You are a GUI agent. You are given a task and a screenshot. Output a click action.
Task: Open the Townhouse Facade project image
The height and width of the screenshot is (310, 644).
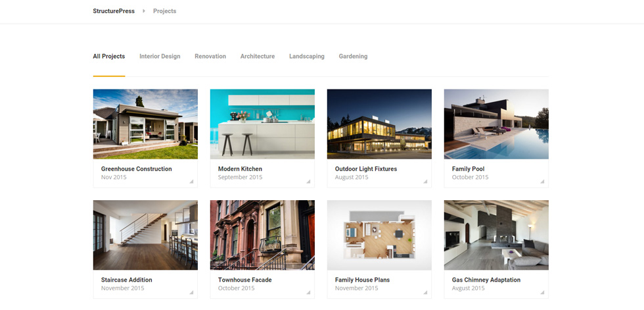click(x=262, y=235)
